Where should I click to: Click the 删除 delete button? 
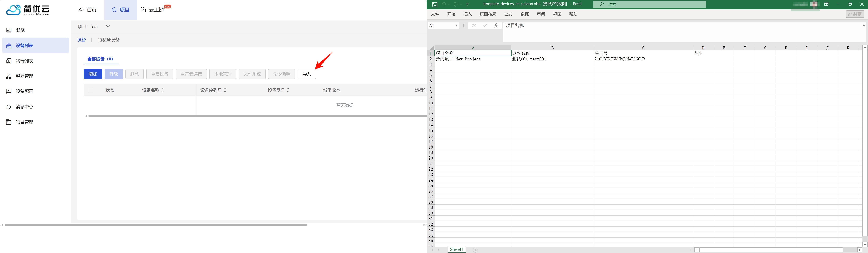pos(134,74)
